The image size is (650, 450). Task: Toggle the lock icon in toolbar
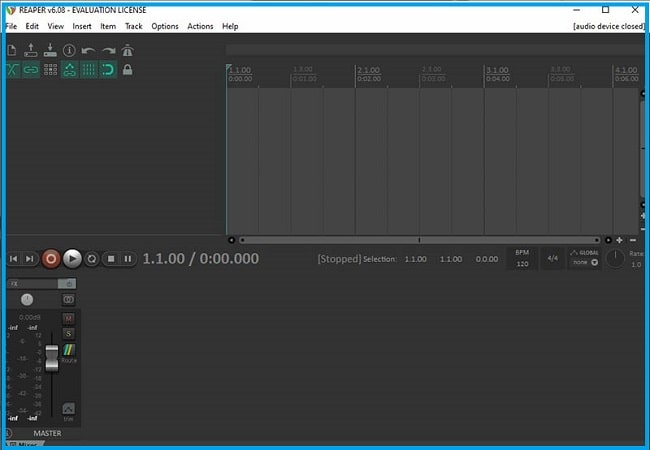(127, 70)
